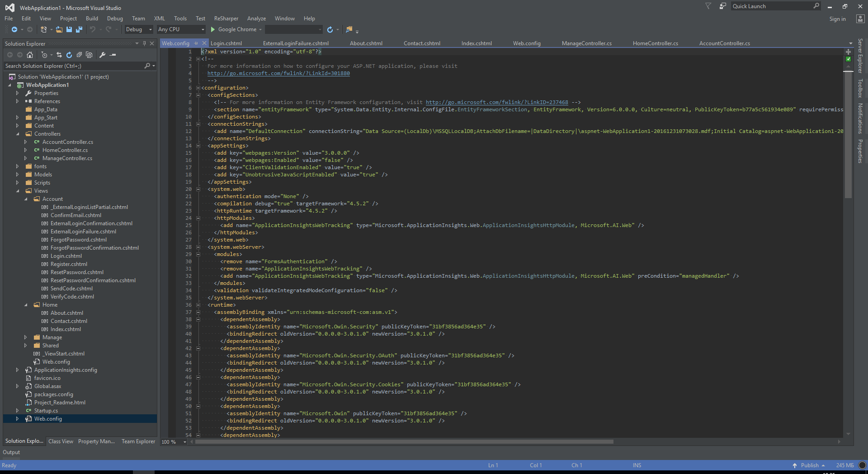Click the Open File folder icon
This screenshot has width=868, height=474.
[59, 29]
